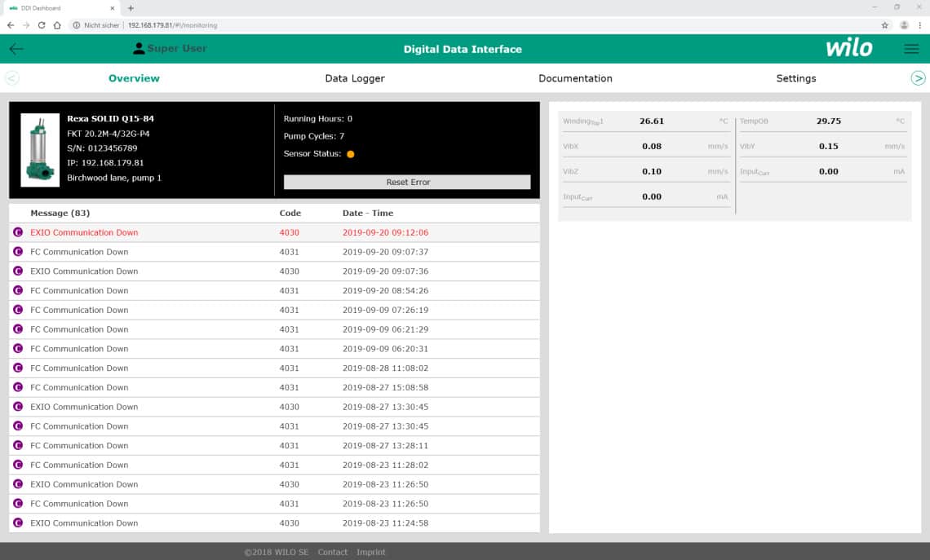Click the Reset Error button
The width and height of the screenshot is (930, 560).
pyautogui.click(x=407, y=182)
